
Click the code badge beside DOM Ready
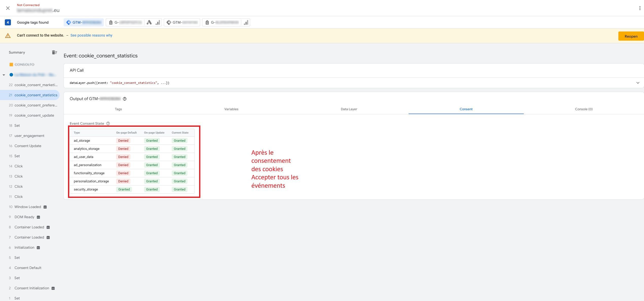(38, 217)
